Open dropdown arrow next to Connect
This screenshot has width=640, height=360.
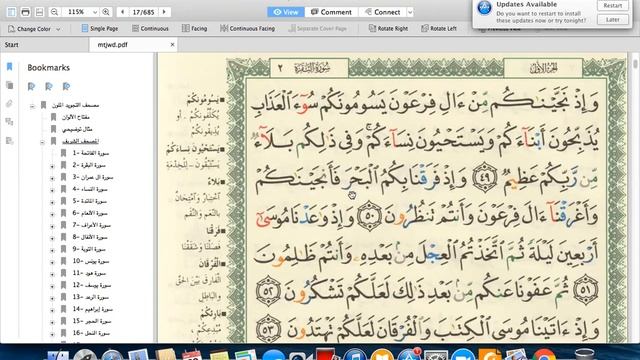[x=410, y=12]
